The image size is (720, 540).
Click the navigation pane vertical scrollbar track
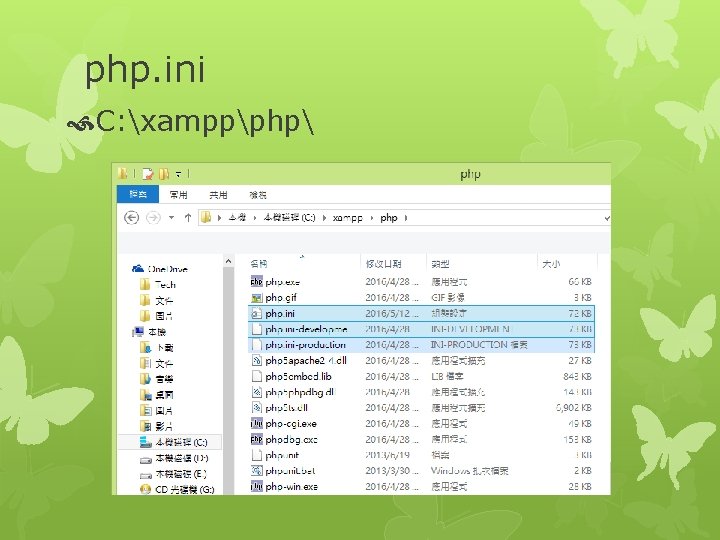coord(229,381)
